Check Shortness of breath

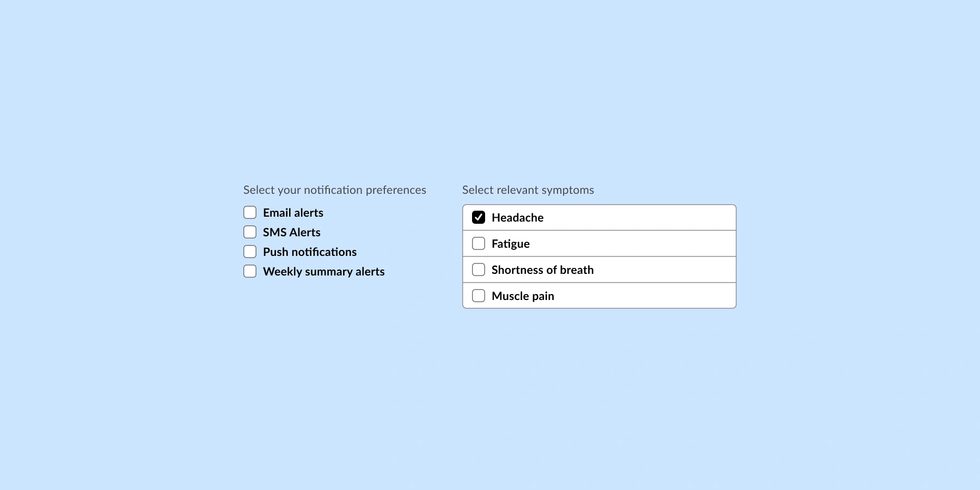(479, 269)
